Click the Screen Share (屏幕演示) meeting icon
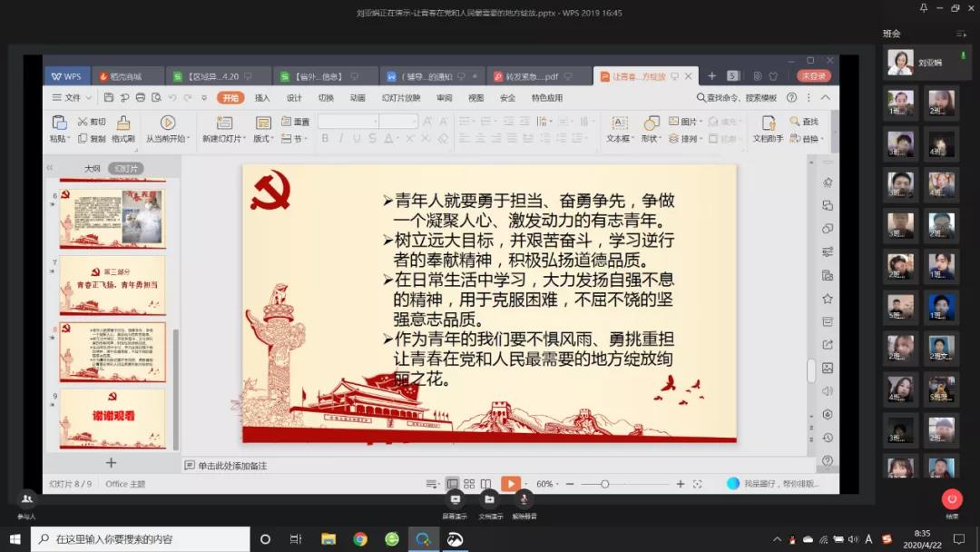980x552 pixels. [455, 499]
